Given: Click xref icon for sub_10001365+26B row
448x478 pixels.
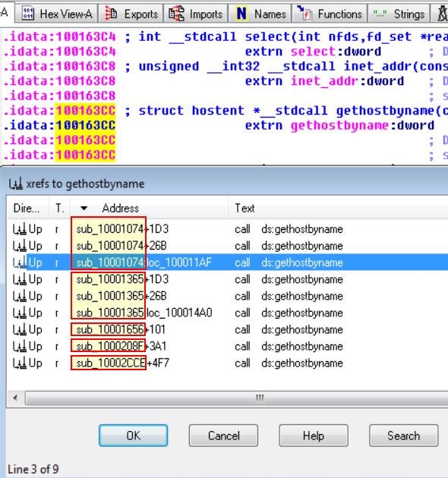Looking at the screenshot, I should [x=19, y=297].
